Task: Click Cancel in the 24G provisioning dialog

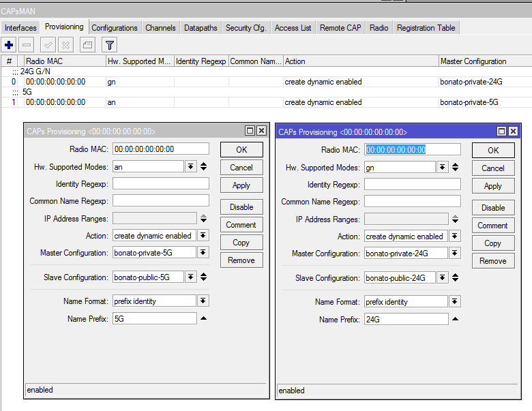Action: coord(493,168)
